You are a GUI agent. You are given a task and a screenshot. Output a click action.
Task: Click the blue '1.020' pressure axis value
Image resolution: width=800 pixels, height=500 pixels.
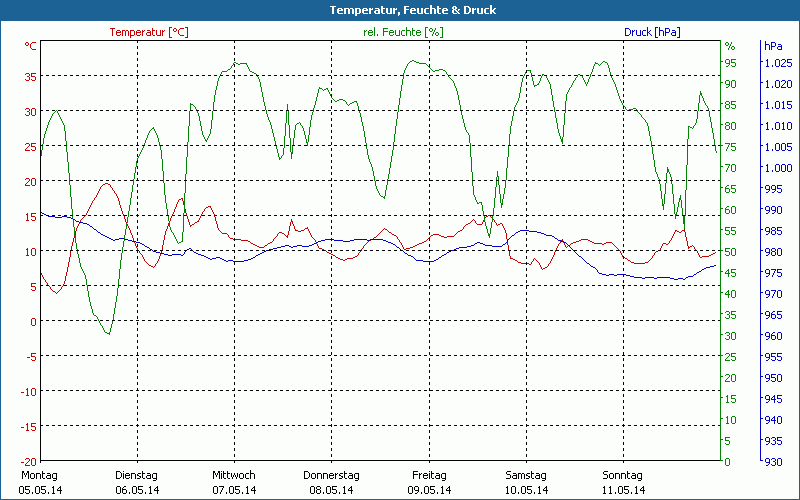(779, 84)
